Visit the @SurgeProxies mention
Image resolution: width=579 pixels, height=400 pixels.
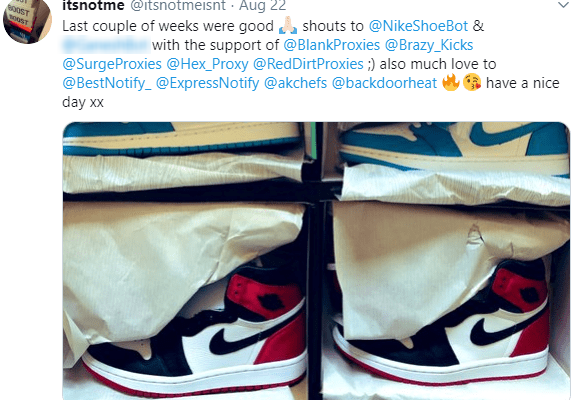pyautogui.click(x=112, y=64)
